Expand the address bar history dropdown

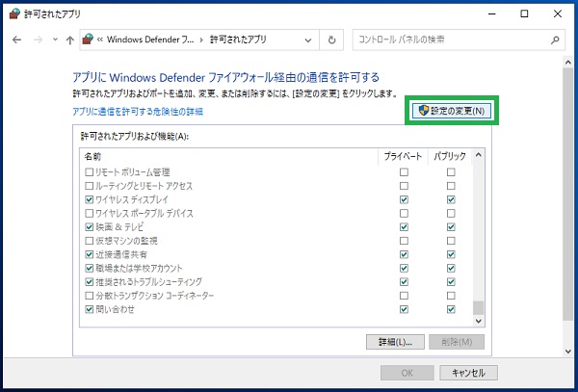tap(308, 39)
